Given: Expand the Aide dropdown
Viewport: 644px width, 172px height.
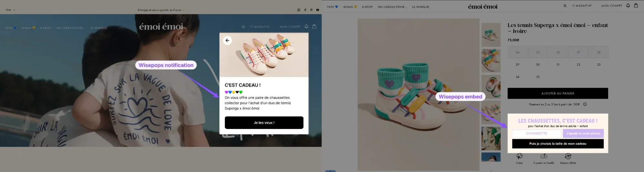Looking at the screenshot, I should coord(10,10).
